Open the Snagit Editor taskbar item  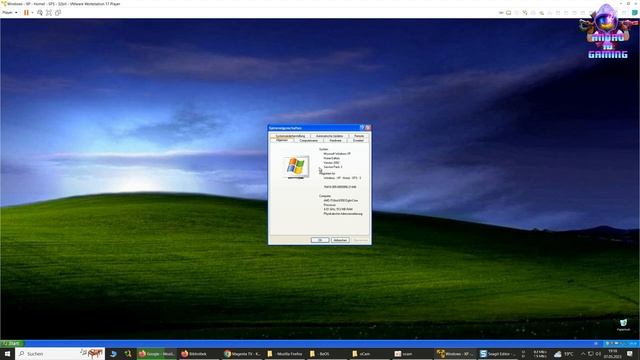[x=497, y=353]
